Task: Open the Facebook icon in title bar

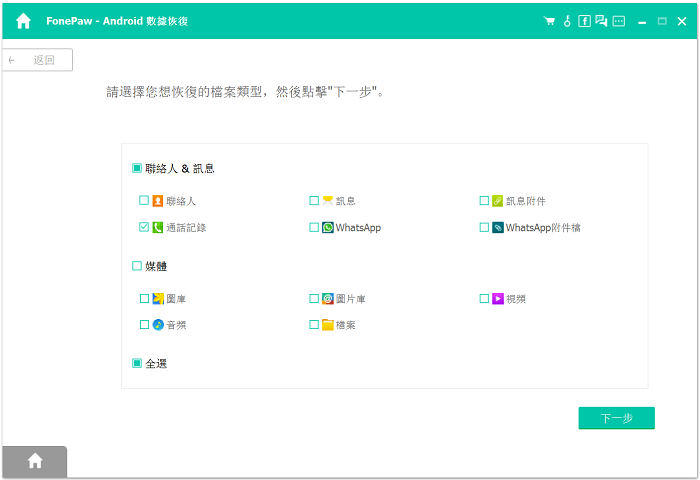Action: click(x=584, y=21)
